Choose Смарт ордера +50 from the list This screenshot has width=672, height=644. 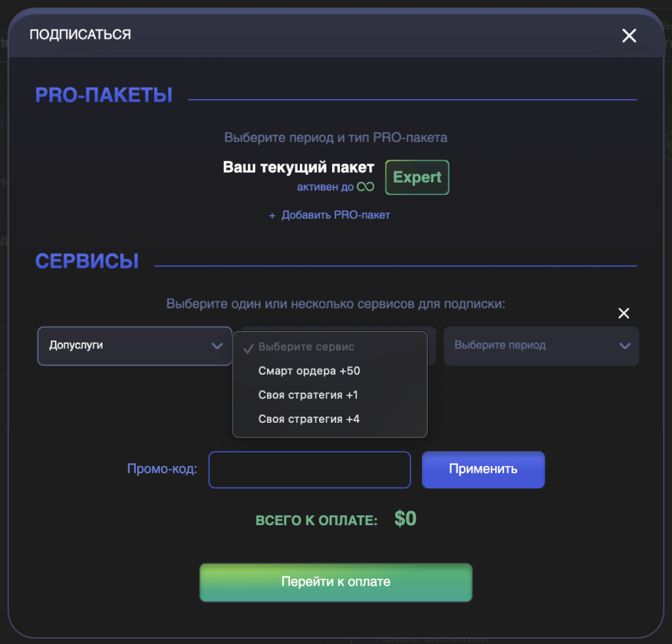coord(309,371)
